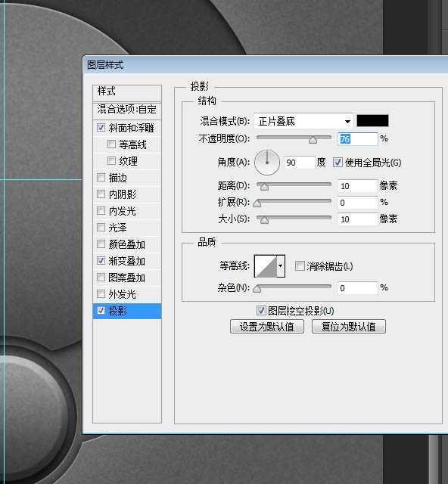Screen dimensions: 448x484
Task: Open the 描边 settings label
Action: 118,178
